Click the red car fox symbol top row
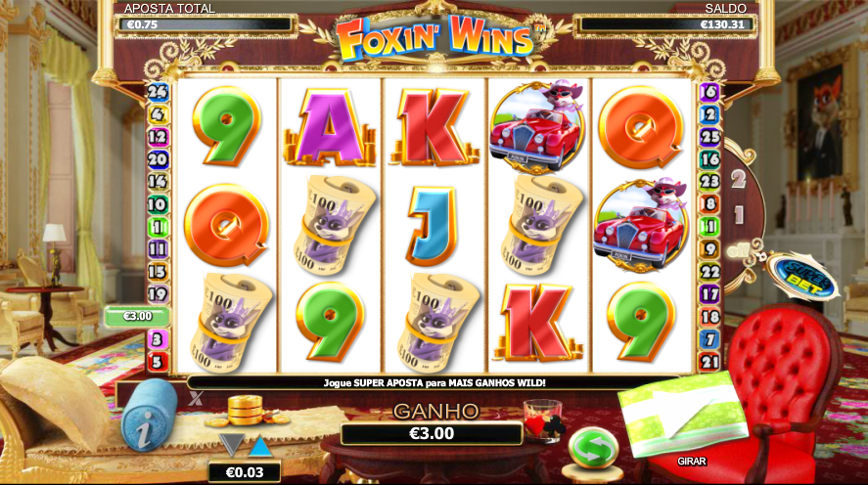The width and height of the screenshot is (868, 485). pos(537,127)
